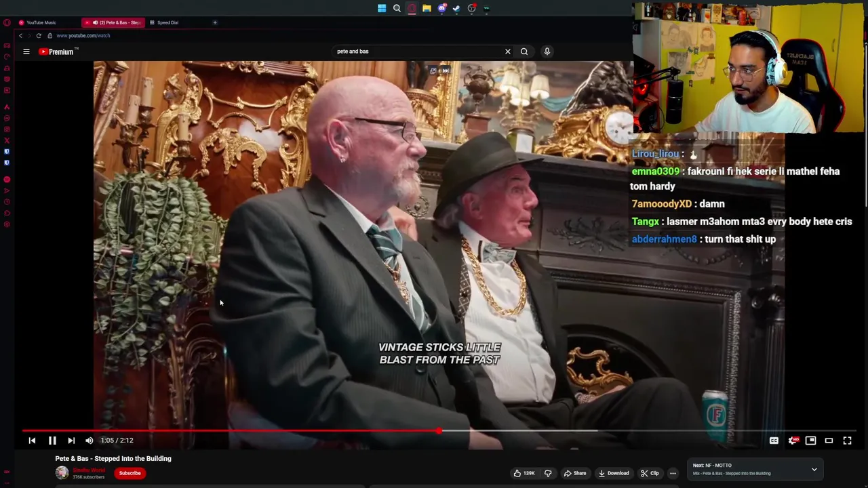Click chat username 'Tangx'
Image resolution: width=868 pixels, height=488 pixels.
point(645,222)
